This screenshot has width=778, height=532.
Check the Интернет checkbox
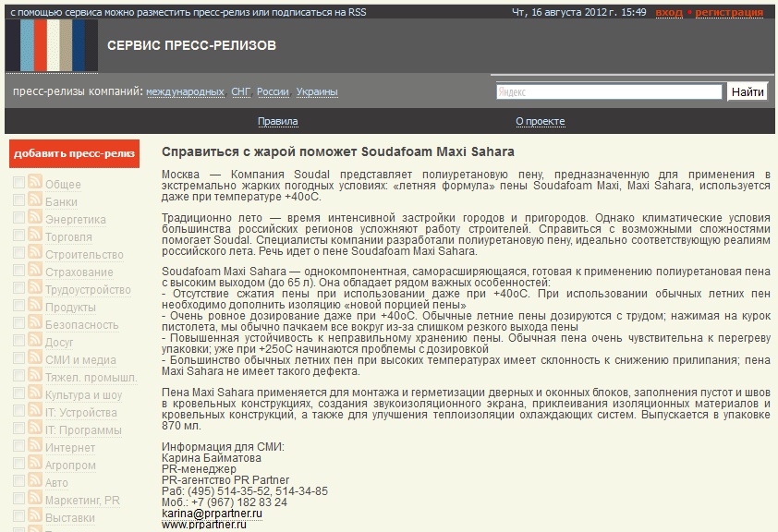click(18, 446)
